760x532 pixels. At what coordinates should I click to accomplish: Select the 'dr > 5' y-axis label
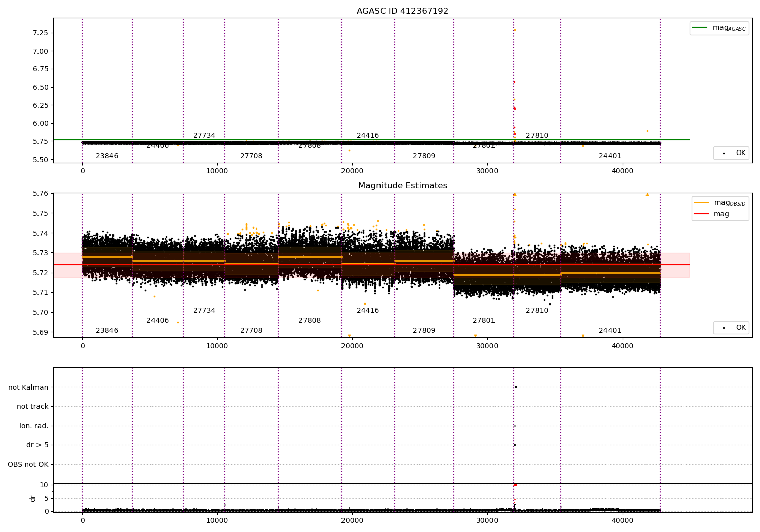coord(37,445)
